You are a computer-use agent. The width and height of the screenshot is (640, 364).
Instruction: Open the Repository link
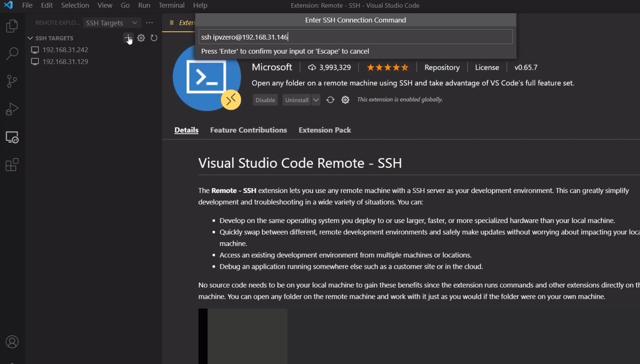click(442, 67)
